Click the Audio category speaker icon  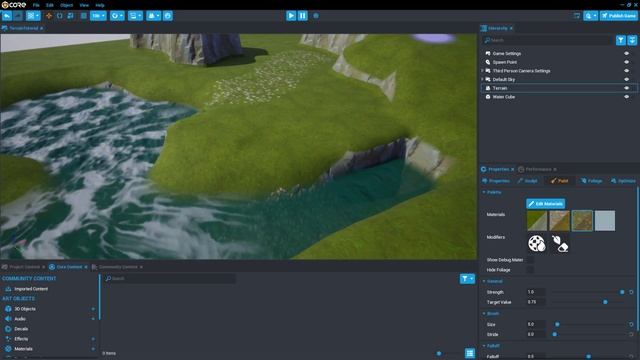[8, 319]
